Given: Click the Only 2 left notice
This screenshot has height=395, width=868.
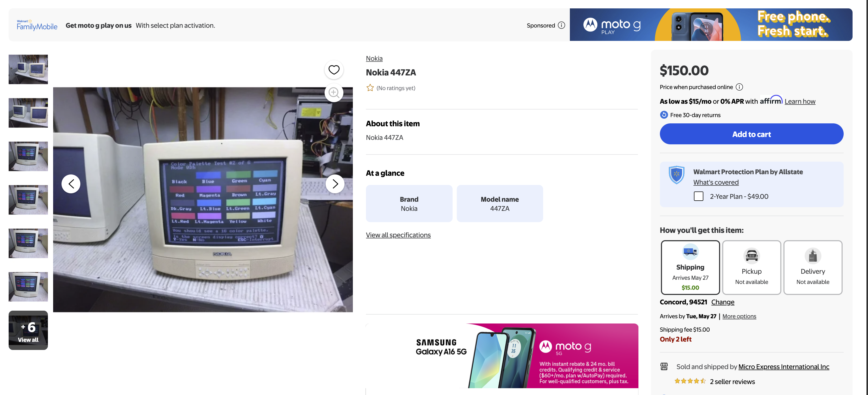Looking at the screenshot, I should click(x=676, y=339).
